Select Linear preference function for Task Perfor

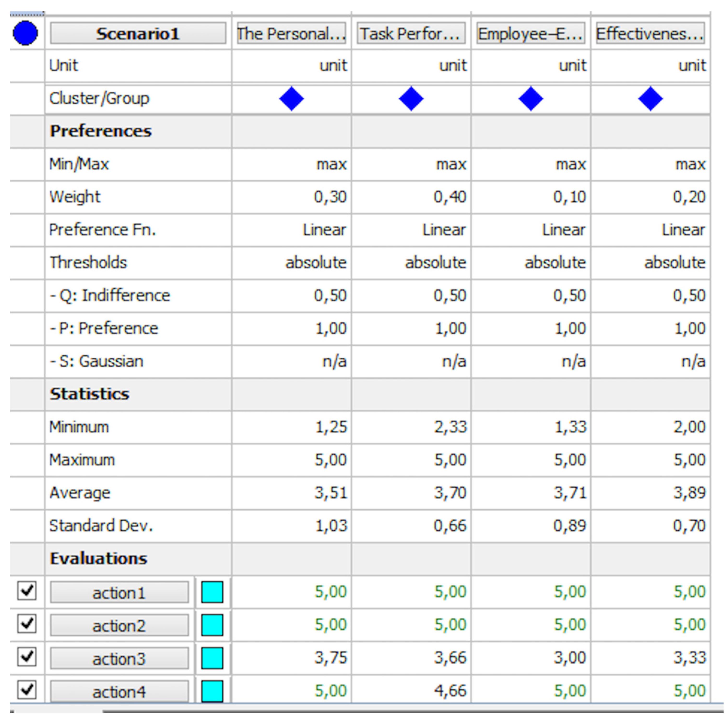(444, 230)
